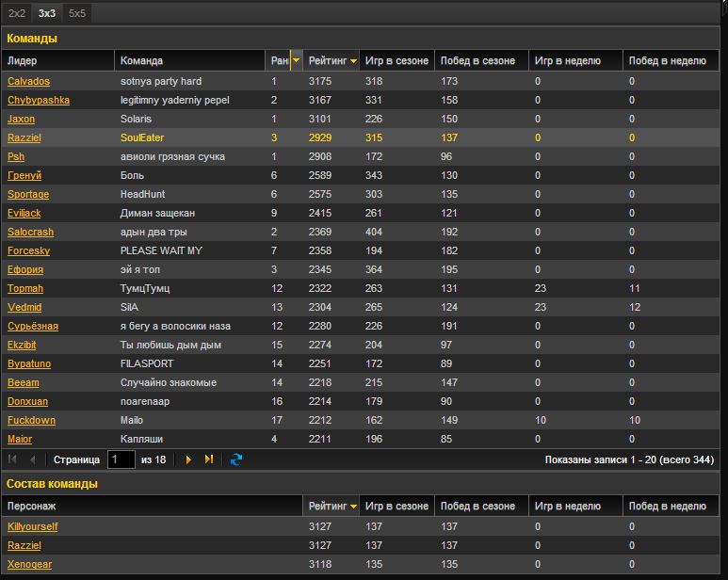This screenshot has width=728, height=580.
Task: Select team name Капляши
Action: coord(141,439)
